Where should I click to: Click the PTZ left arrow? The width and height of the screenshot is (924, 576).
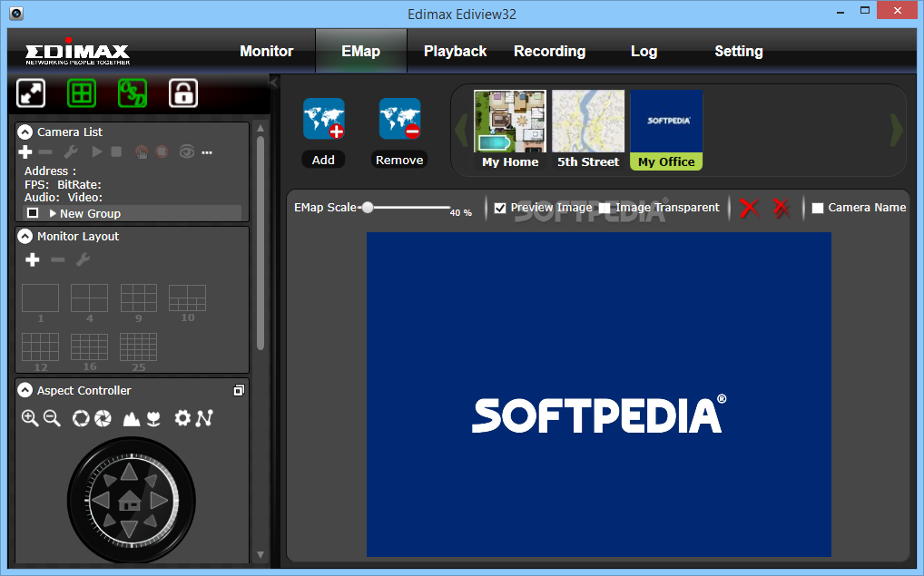click(x=102, y=502)
